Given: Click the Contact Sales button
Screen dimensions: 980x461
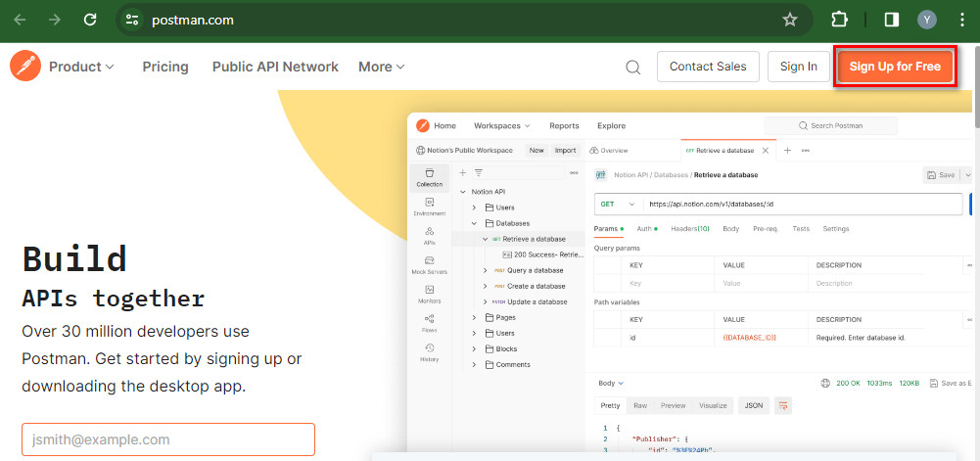Looking at the screenshot, I should [x=708, y=67].
